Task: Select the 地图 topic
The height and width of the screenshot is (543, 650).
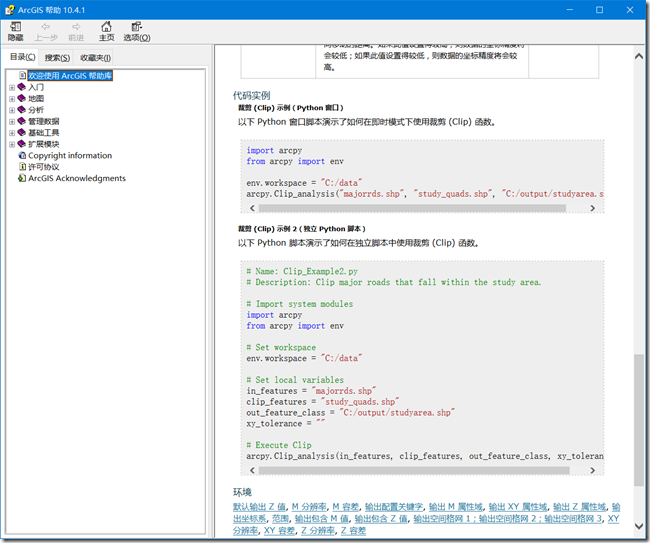Action: (x=36, y=98)
